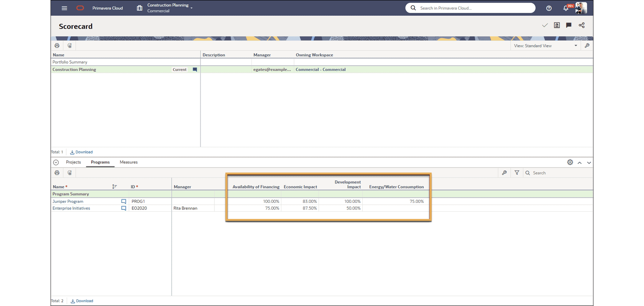Image resolution: width=644 pixels, height=306 pixels.
Task: Click the Primavera Cloud home label
Action: coord(108,8)
